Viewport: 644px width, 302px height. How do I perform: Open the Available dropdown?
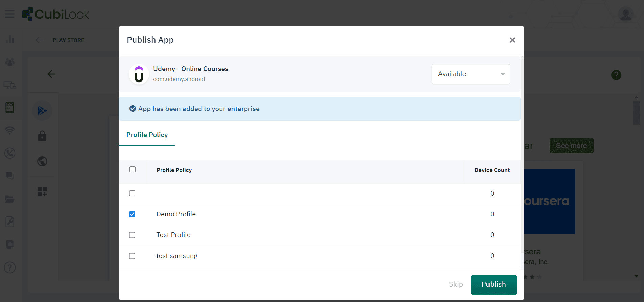tap(471, 74)
